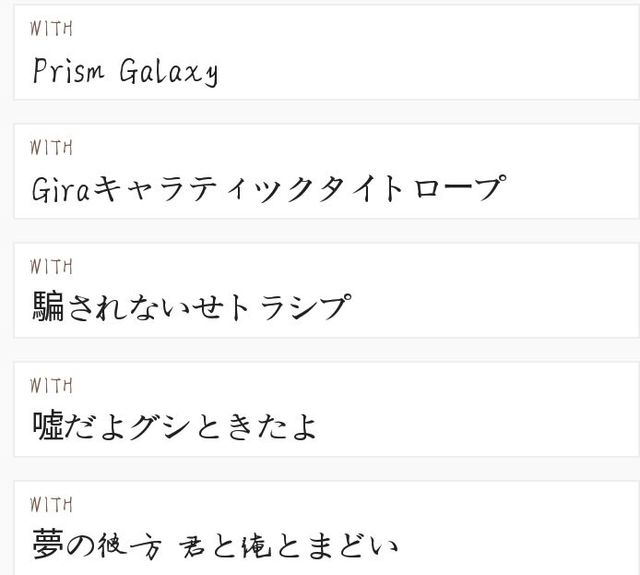This screenshot has width=640, height=575.
Task: Open the Prism Galaxy entry
Action: click(327, 52)
